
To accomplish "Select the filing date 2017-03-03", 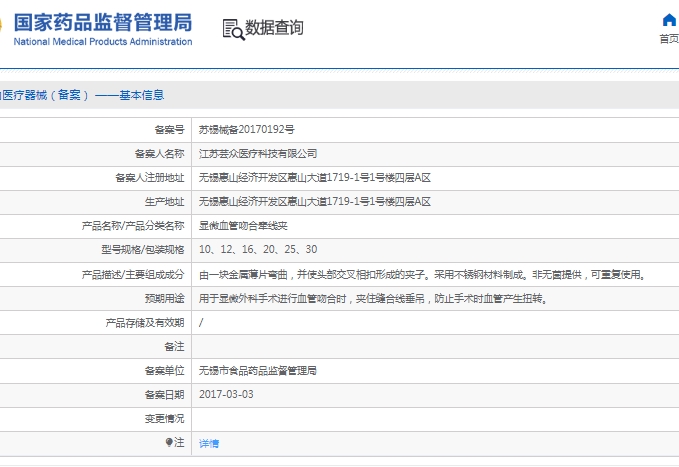I will tap(226, 394).
